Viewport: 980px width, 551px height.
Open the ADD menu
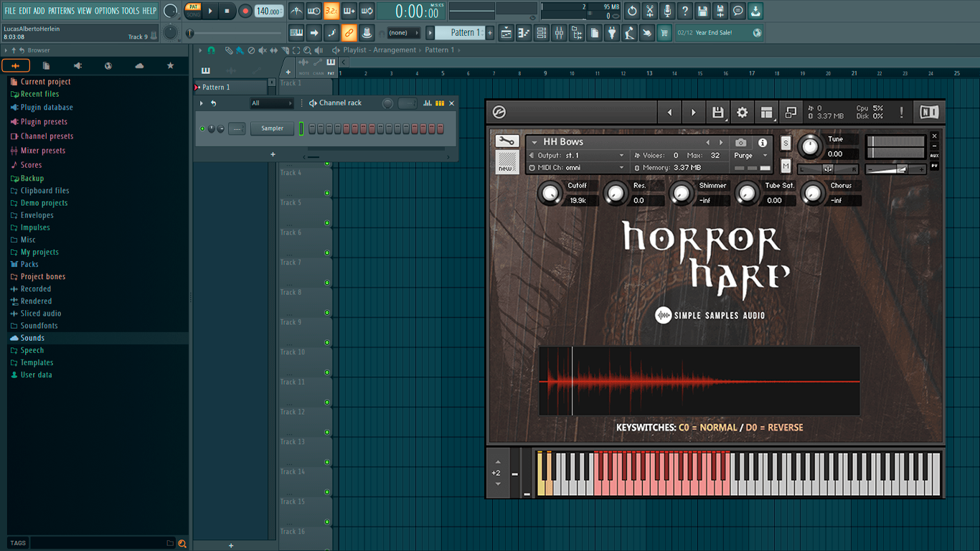39,11
